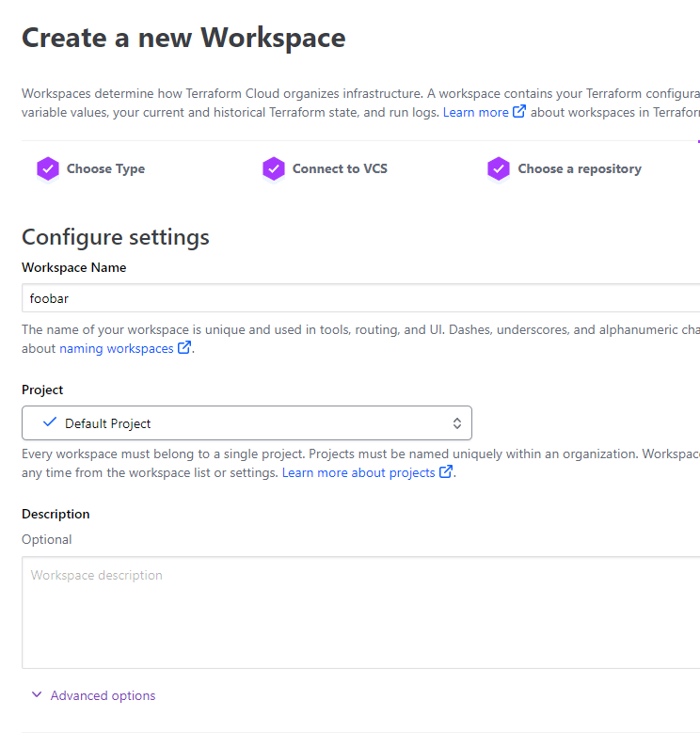
Task: Expand the Advanced options chevron
Action: pos(37,695)
